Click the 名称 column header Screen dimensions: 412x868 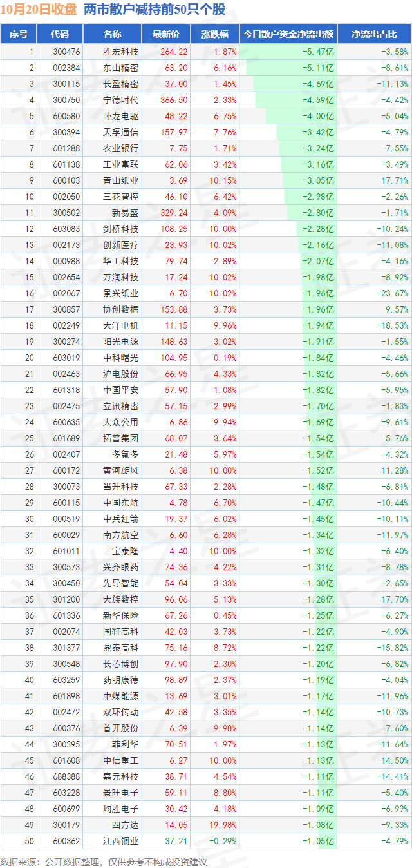point(112,34)
